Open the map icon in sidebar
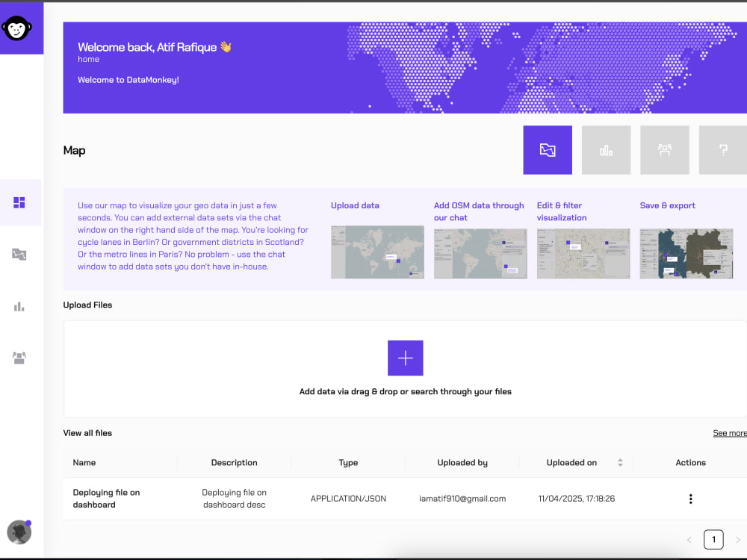 [19, 255]
